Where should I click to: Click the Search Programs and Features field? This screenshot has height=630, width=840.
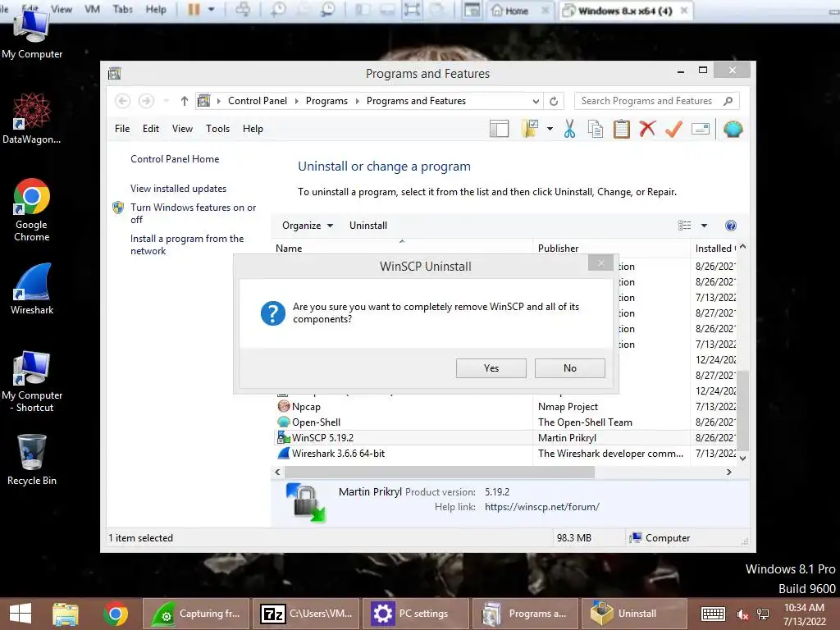[657, 101]
